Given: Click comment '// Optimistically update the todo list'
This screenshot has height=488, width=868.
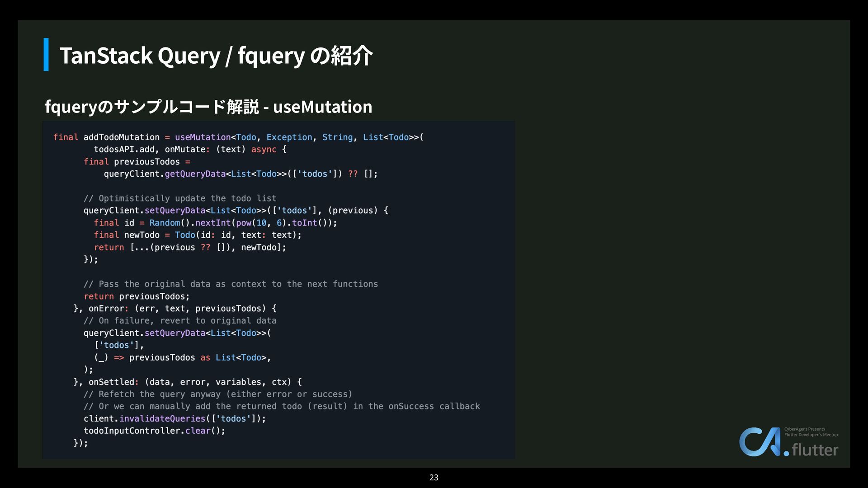Looking at the screenshot, I should click(x=180, y=198).
